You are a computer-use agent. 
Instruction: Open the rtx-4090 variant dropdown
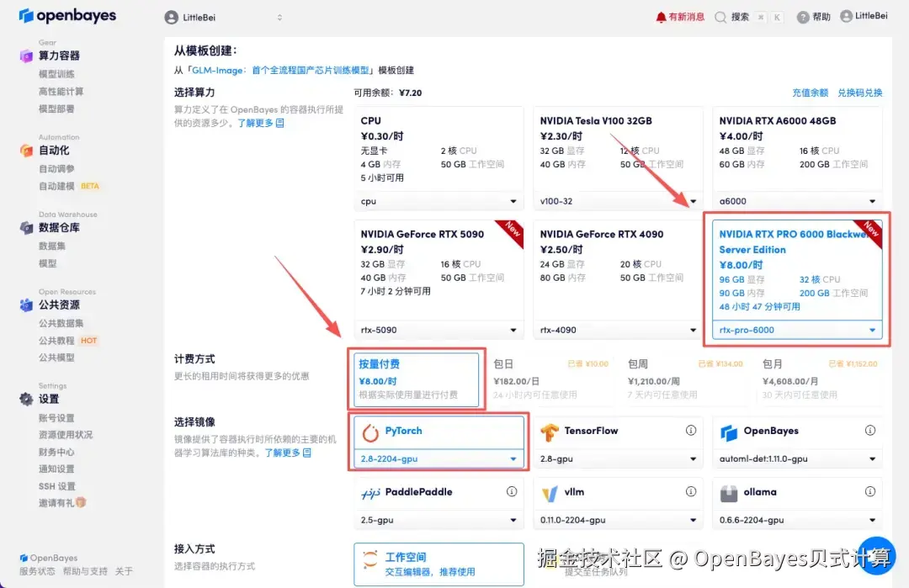point(618,330)
